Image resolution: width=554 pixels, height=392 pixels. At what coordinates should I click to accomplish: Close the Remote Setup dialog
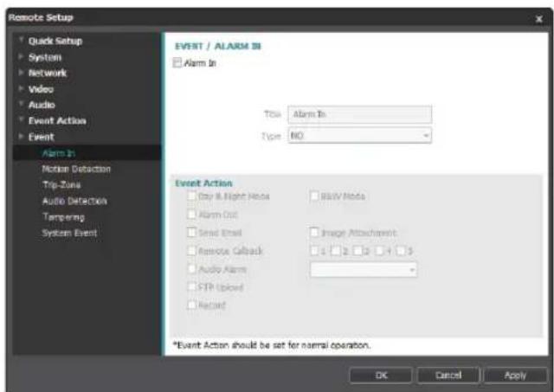point(538,19)
